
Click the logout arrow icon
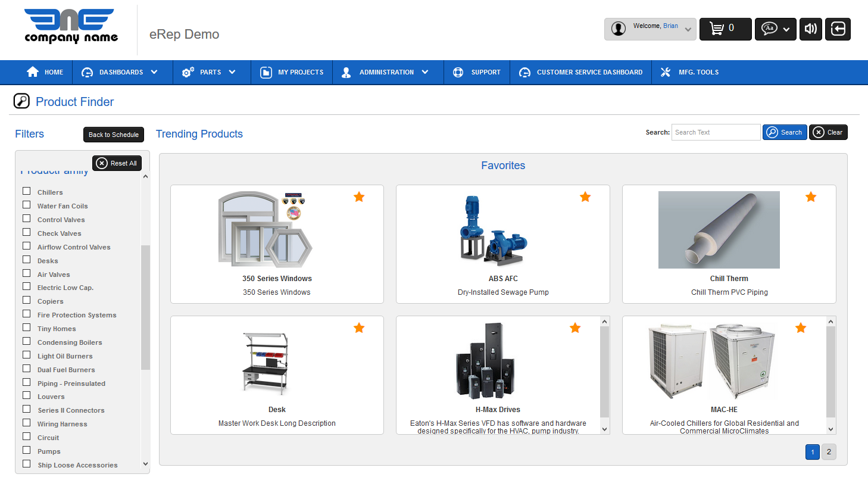[838, 29]
